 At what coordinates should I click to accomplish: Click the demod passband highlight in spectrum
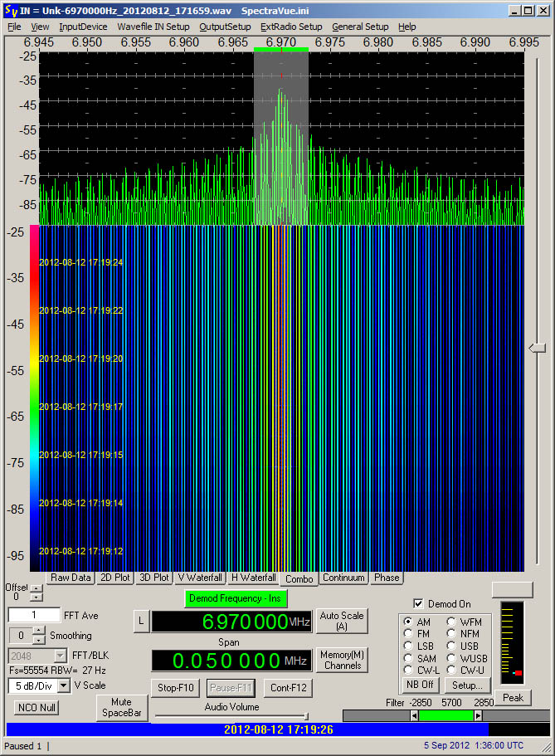pyautogui.click(x=281, y=138)
